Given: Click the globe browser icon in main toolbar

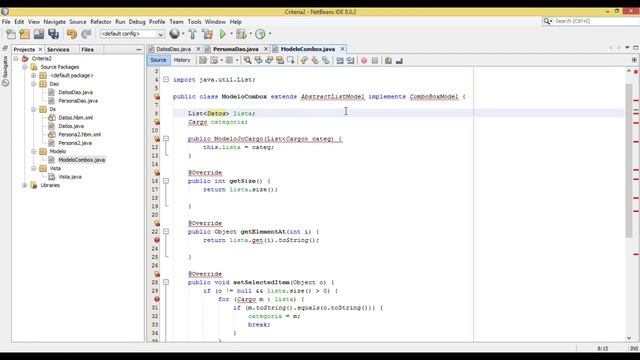Looking at the screenshot, I should coord(174,33).
